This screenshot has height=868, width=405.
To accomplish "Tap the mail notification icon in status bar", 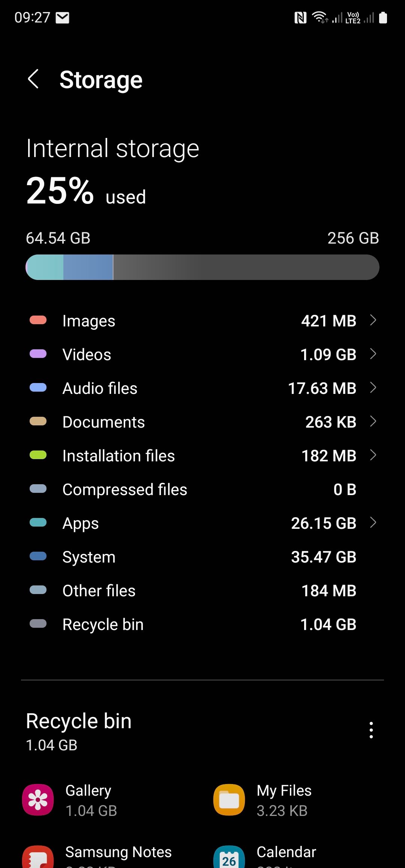I will (63, 18).
